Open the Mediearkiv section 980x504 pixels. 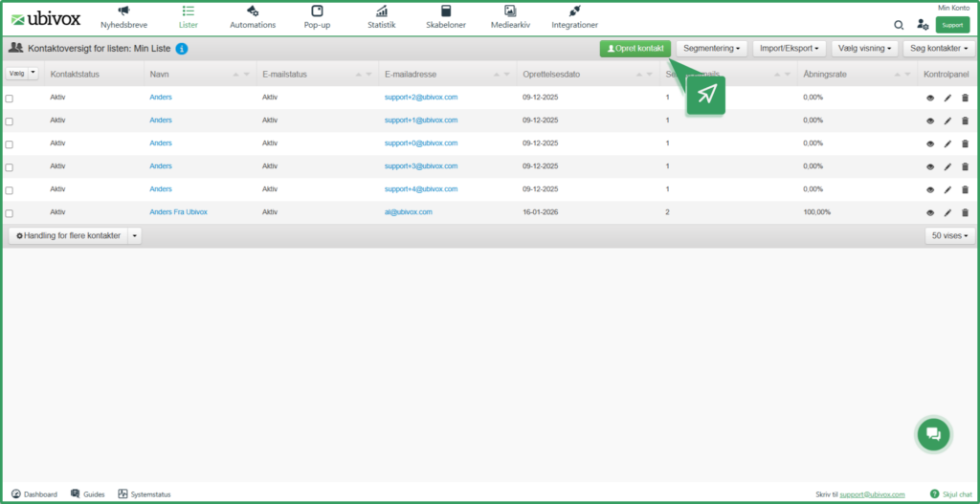pos(510,17)
